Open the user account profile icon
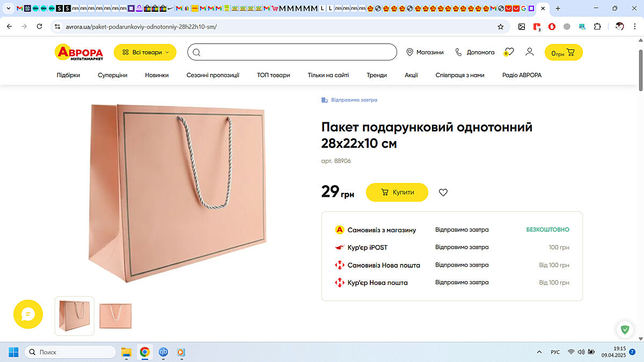Viewport: 644px width, 362px height. click(x=529, y=52)
